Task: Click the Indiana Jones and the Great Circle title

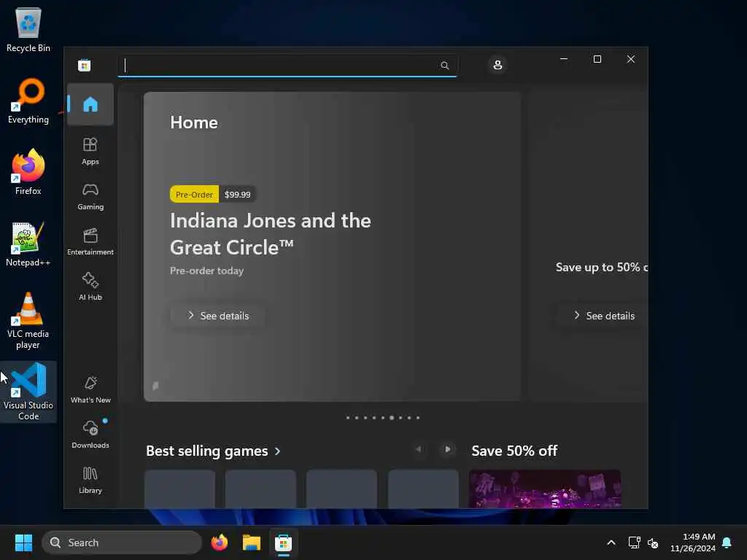Action: [270, 234]
